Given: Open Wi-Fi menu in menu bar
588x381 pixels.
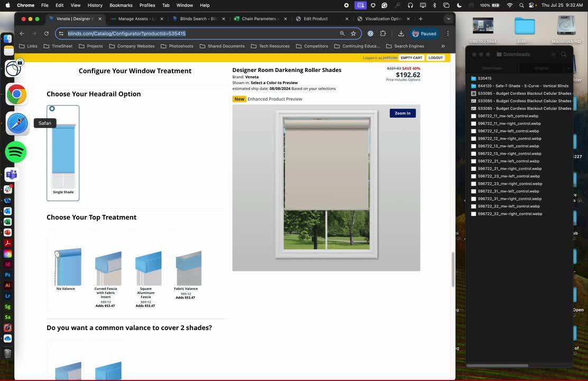Looking at the screenshot, I should pos(510,5).
